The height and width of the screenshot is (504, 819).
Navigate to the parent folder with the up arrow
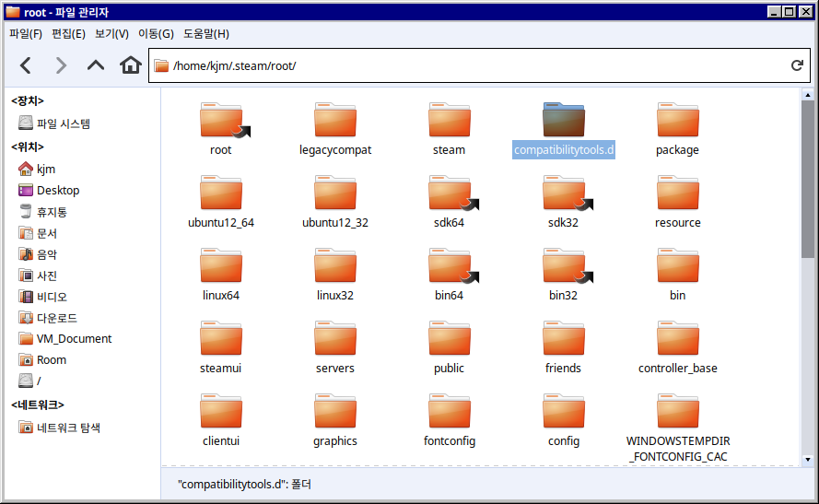point(96,65)
